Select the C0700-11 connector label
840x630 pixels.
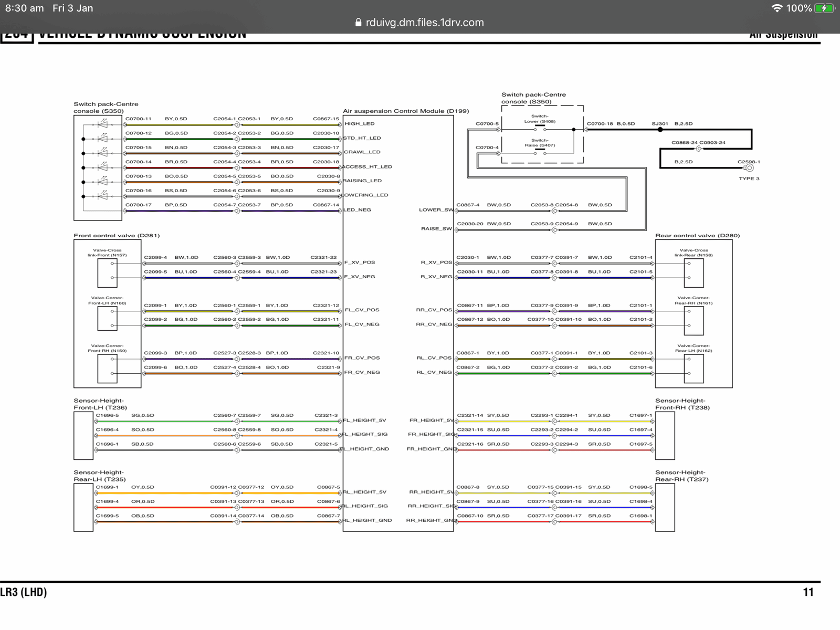click(x=139, y=119)
